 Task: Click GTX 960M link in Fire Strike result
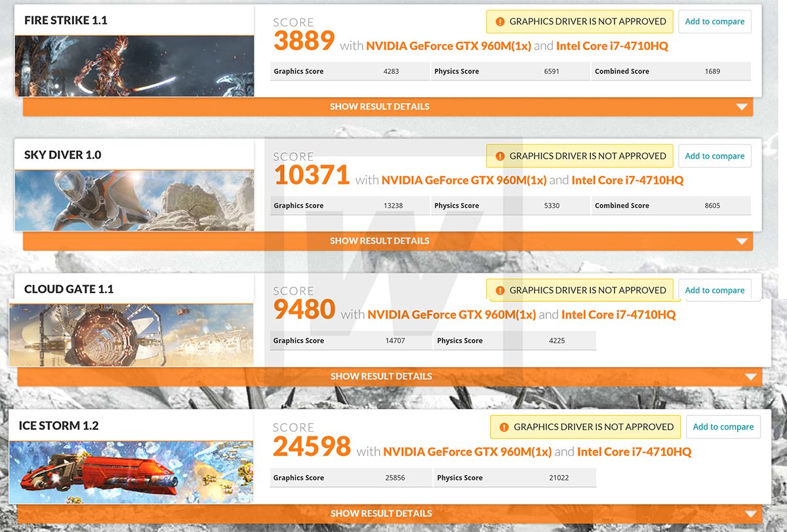(448, 46)
